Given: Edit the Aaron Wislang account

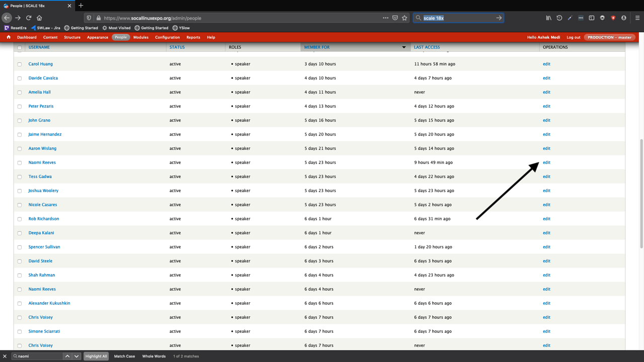Looking at the screenshot, I should [546, 148].
